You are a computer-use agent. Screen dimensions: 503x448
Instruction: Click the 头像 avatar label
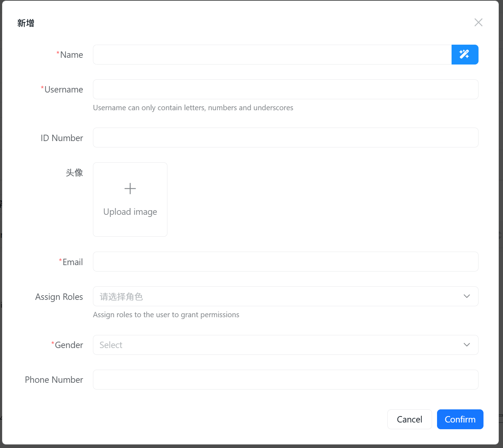[74, 173]
